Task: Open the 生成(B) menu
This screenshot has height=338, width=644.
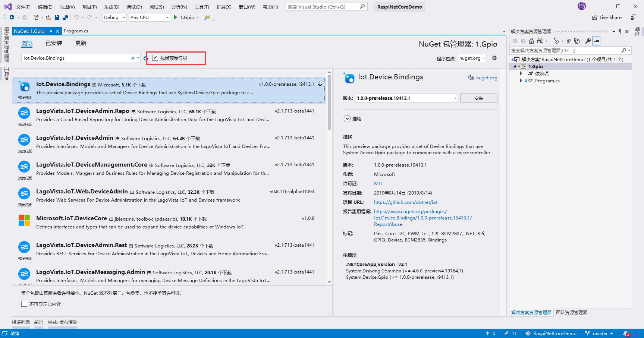Action: point(111,7)
